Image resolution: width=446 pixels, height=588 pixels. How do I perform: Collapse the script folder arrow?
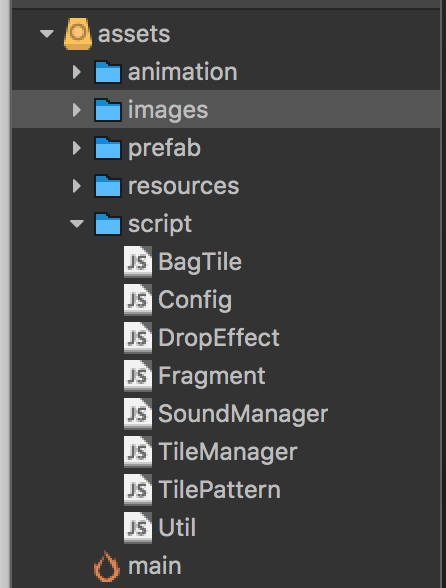pyautogui.click(x=77, y=224)
